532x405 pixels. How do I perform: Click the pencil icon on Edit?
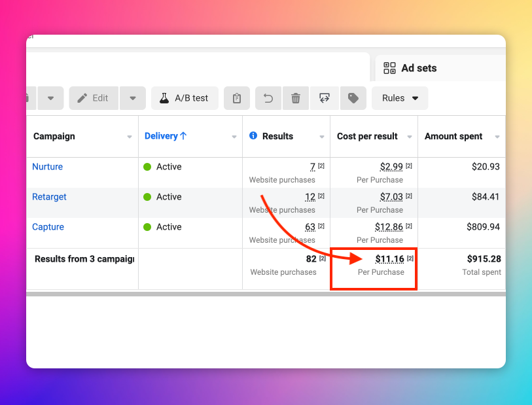[x=82, y=98]
